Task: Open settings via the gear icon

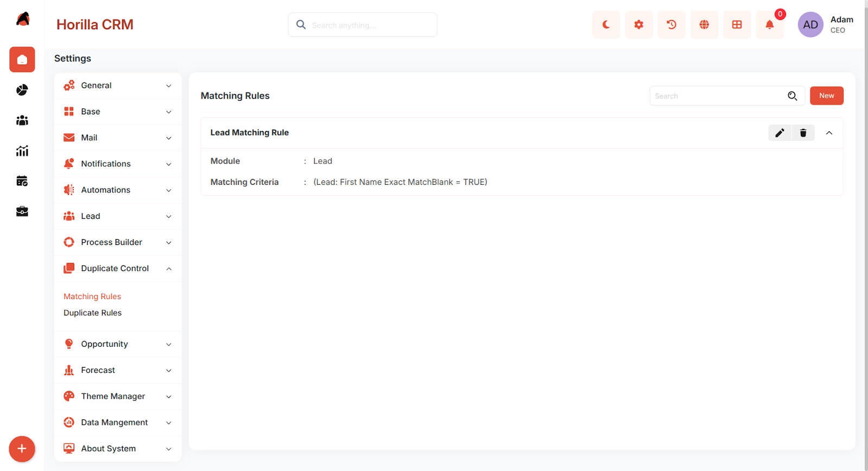Action: (x=639, y=25)
